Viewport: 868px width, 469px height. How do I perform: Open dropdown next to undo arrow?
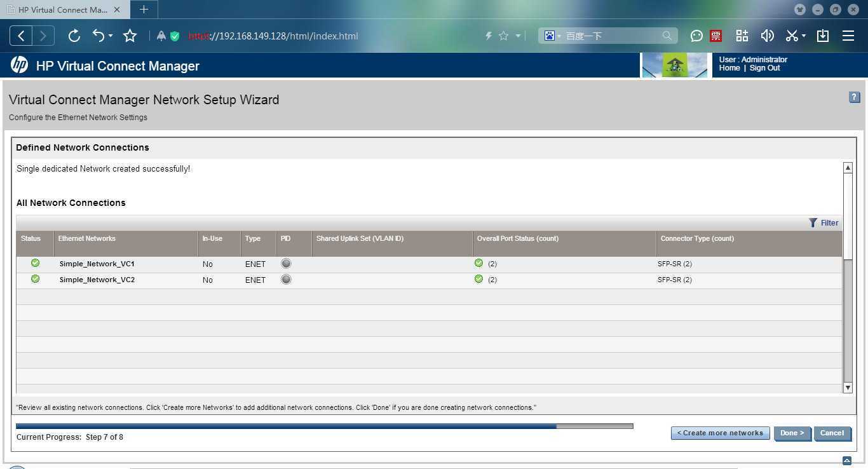[111, 36]
